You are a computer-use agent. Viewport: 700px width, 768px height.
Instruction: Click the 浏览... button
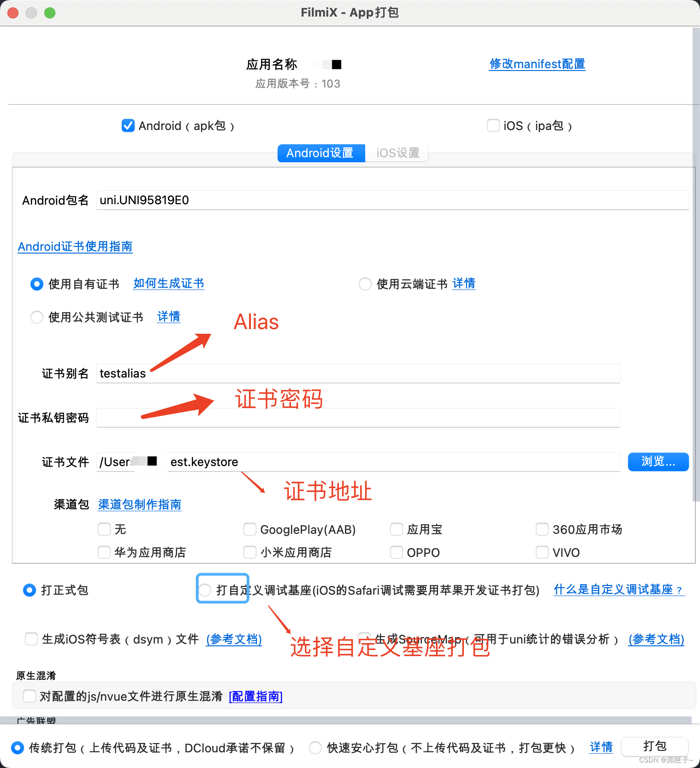coord(658,462)
